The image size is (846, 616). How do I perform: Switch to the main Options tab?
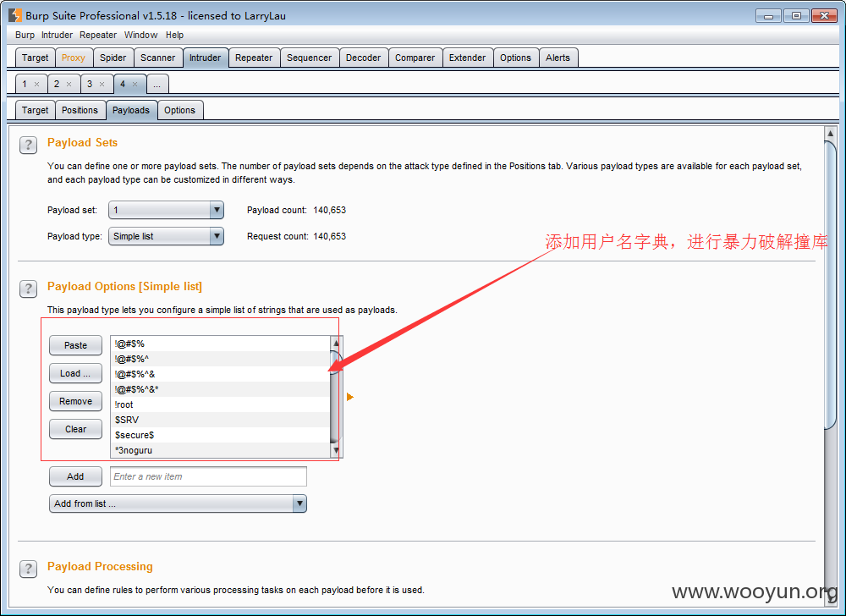coord(515,58)
